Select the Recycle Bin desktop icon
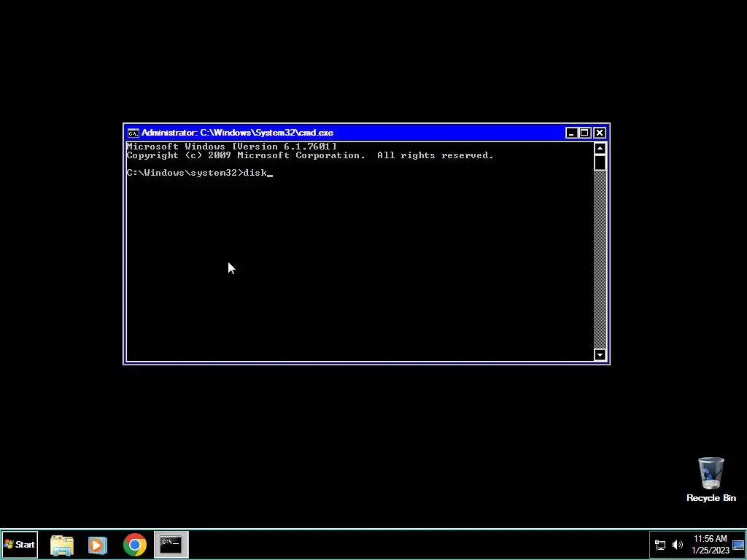This screenshot has width=747, height=560. tap(711, 480)
